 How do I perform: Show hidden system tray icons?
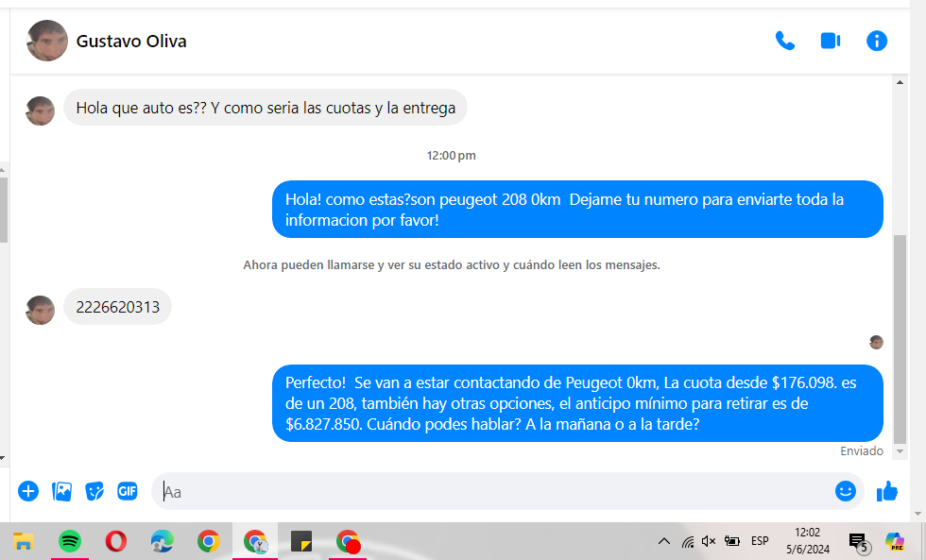(663, 541)
